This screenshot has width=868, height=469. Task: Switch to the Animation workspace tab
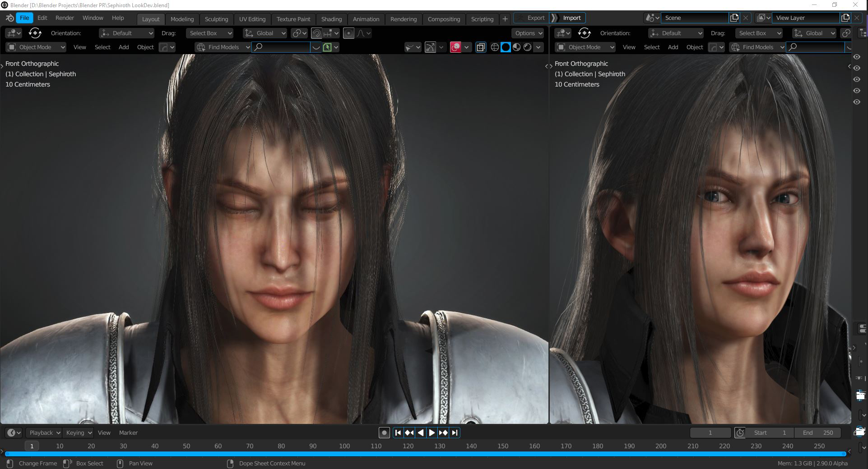coord(366,19)
